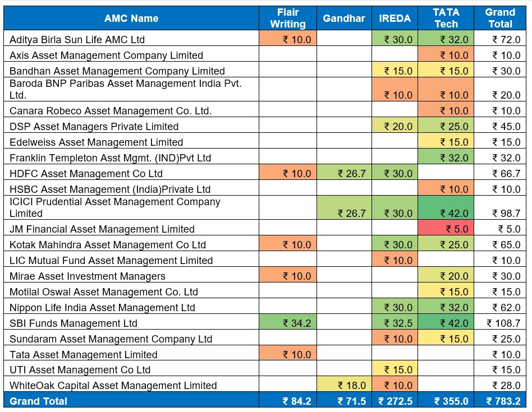Click WhiteOak Capital Asset Management Limited
Image resolution: width=532 pixels, height=412 pixels.
pyautogui.click(x=113, y=385)
